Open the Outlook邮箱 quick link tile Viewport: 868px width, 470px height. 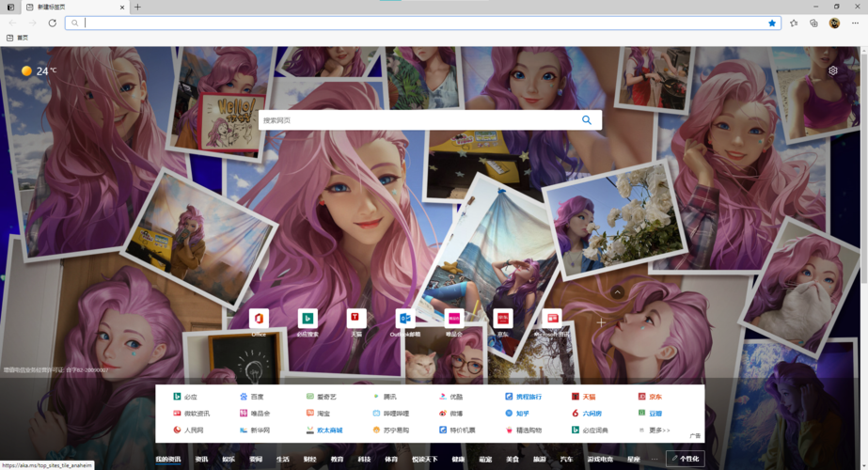pos(405,319)
